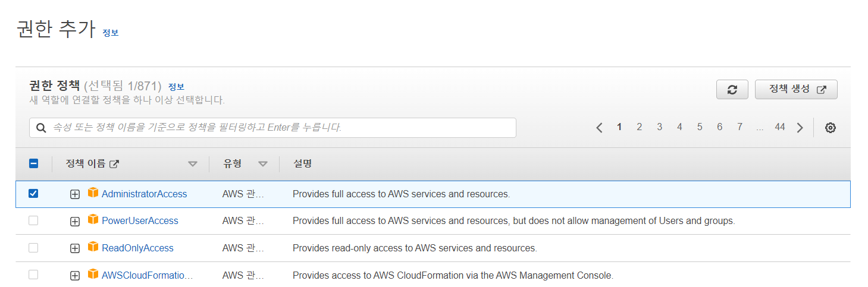The image size is (868, 287).
Task: Open the PowerUserAccess policy link
Action: click(140, 220)
